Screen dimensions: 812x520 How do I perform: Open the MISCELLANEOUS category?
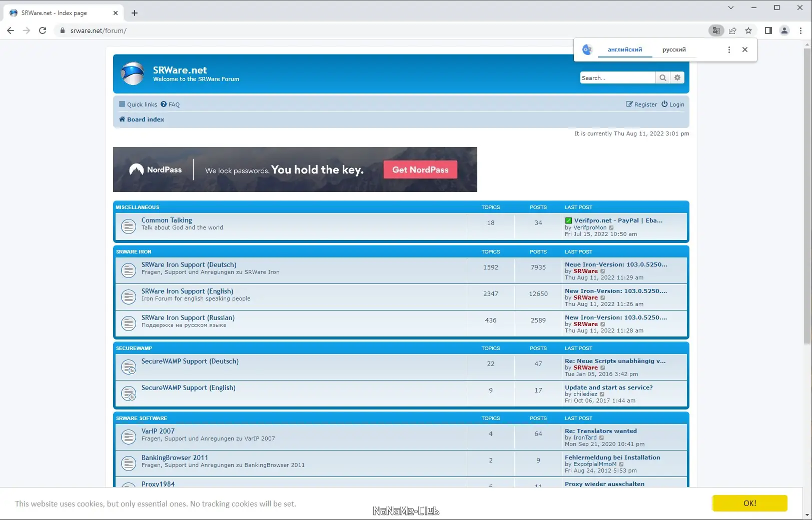point(138,207)
